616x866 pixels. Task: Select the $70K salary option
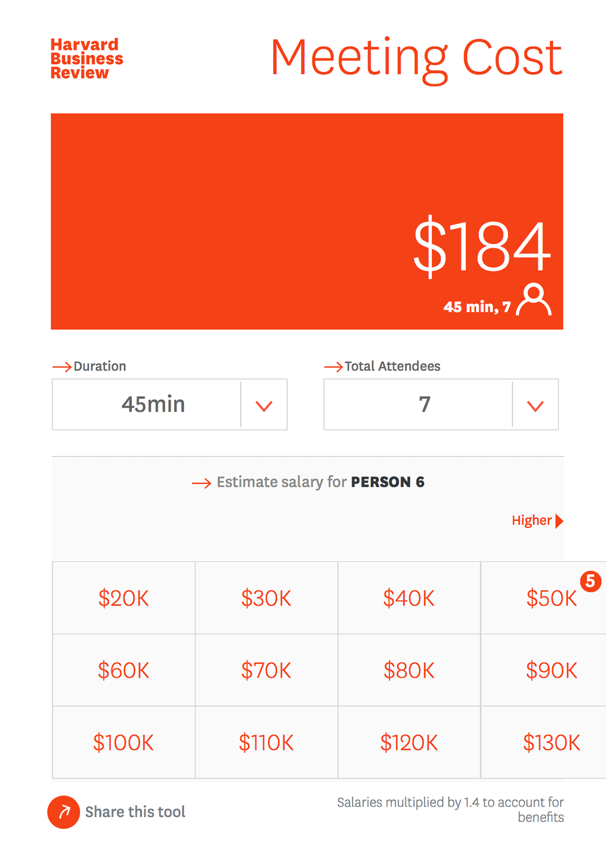(x=266, y=670)
